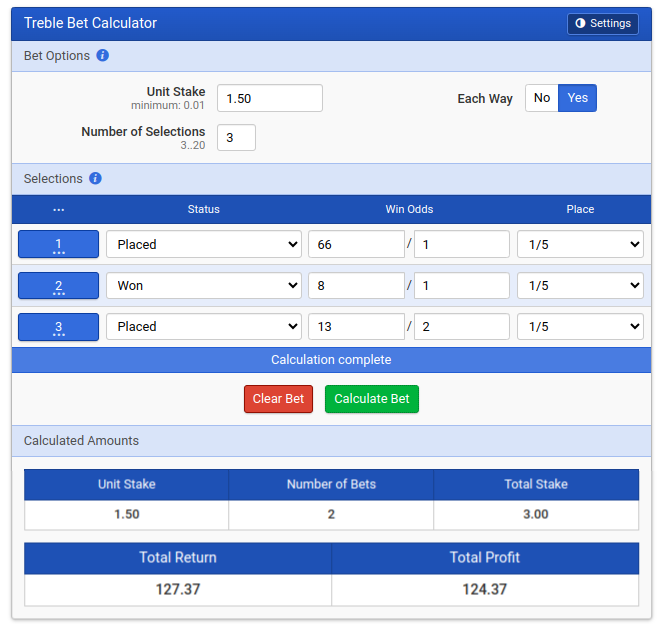Click the Unit Stake input field

[270, 98]
